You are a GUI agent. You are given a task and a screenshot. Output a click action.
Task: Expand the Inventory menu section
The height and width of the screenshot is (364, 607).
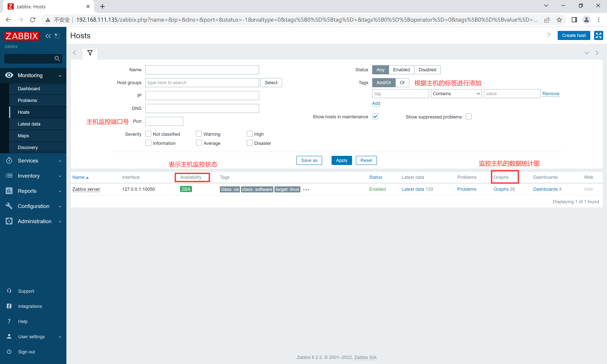click(33, 176)
